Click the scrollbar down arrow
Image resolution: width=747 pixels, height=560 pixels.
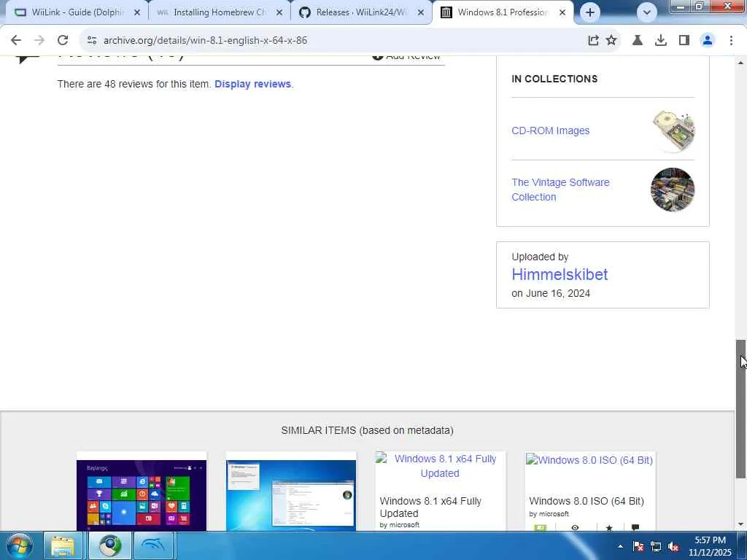(741, 524)
